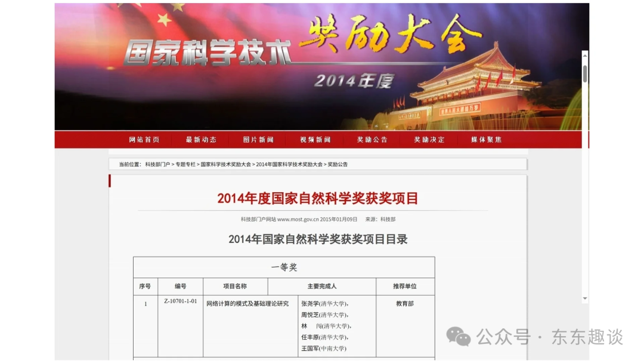Image resolution: width=644 pixels, height=363 pixels.
Task: Open the 奖励公告 navigation menu item
Action: coord(372,140)
